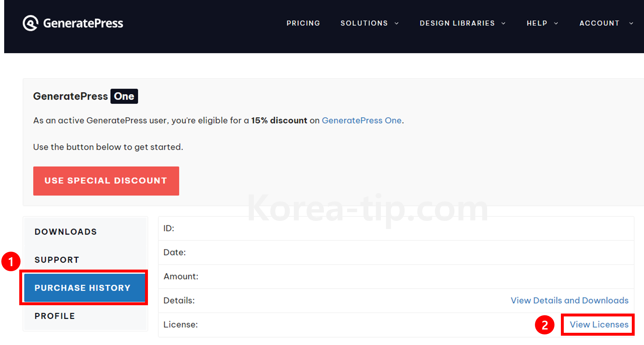Open the Help menu item
The height and width of the screenshot is (345, 644).
tap(537, 23)
